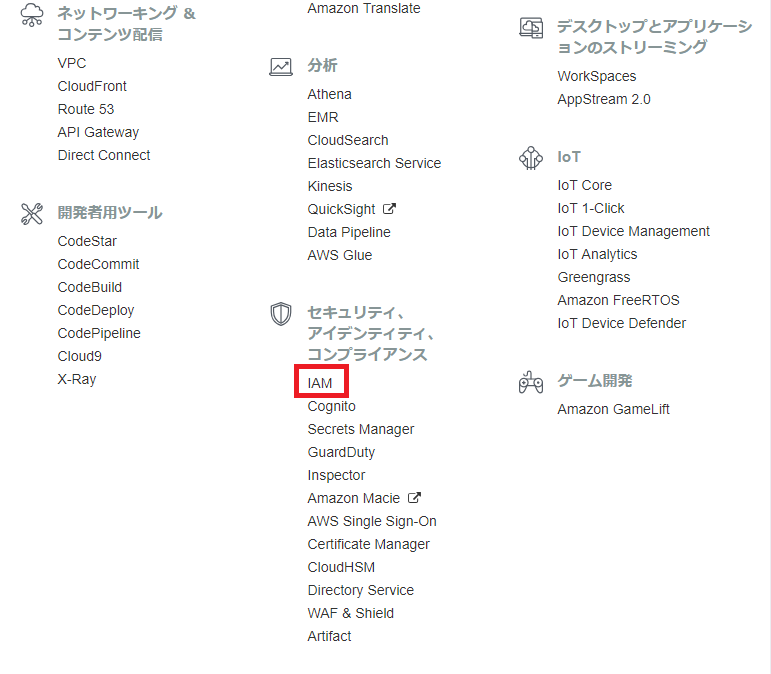The height and width of the screenshot is (674, 771).
Task: Click the Developer Tools wrench icon
Action: pos(32,214)
